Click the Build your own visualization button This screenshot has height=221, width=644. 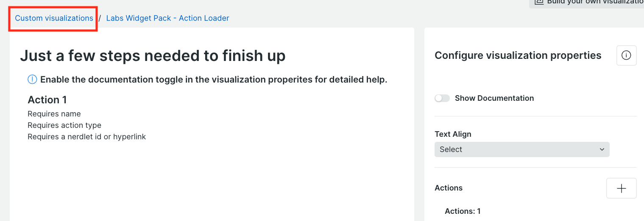click(586, 3)
